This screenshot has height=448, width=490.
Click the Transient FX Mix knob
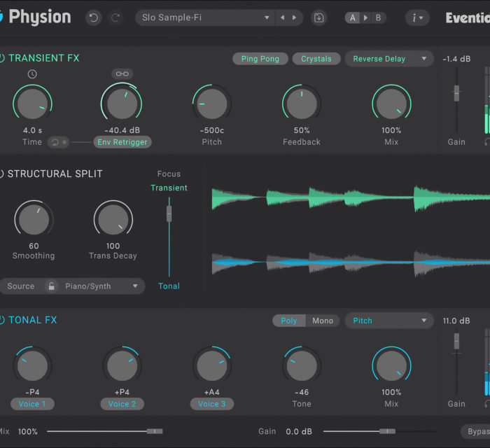click(x=391, y=104)
